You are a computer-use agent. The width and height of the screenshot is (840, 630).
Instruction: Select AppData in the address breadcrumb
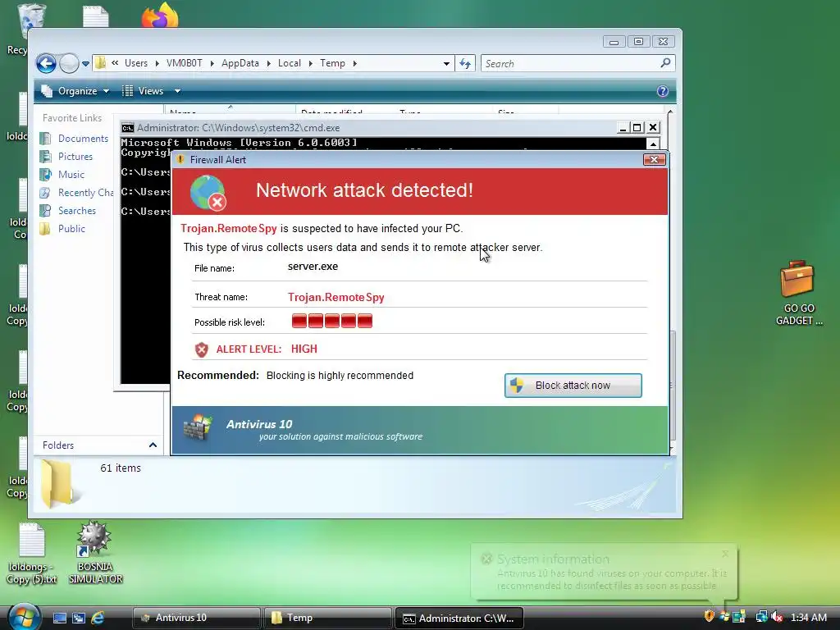point(240,63)
